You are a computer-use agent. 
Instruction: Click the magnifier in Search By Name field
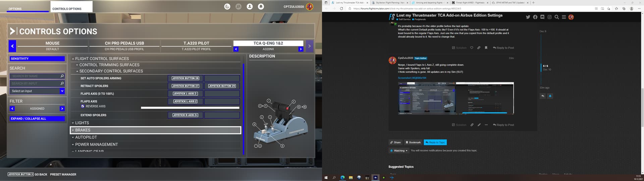62,76
